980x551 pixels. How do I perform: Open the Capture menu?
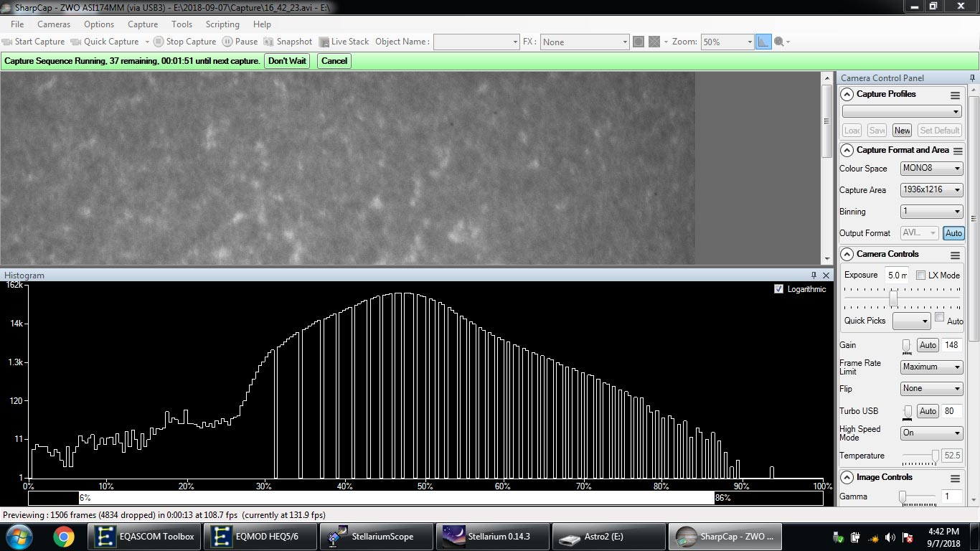click(143, 24)
